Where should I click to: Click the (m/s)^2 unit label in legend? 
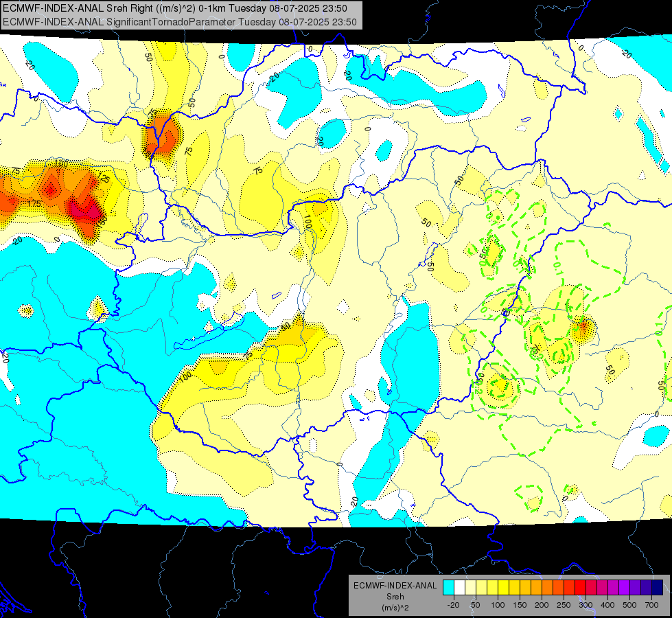pyautogui.click(x=395, y=608)
